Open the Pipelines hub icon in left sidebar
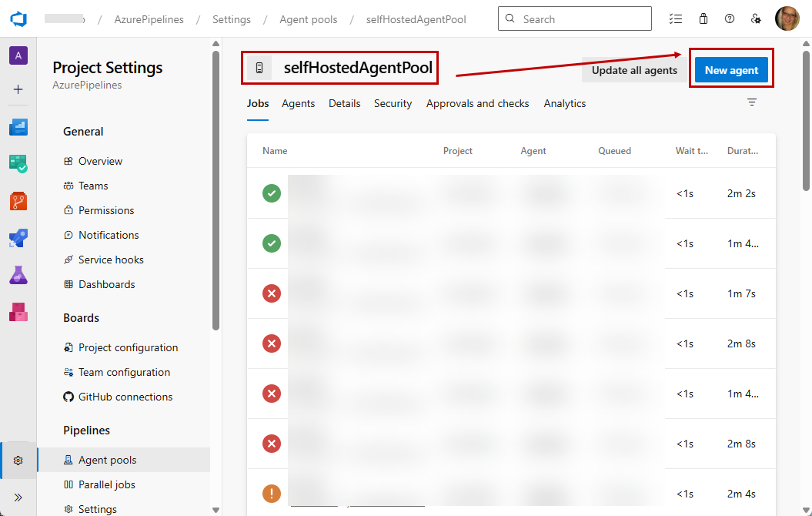Image resolution: width=812 pixels, height=516 pixels. point(18,238)
